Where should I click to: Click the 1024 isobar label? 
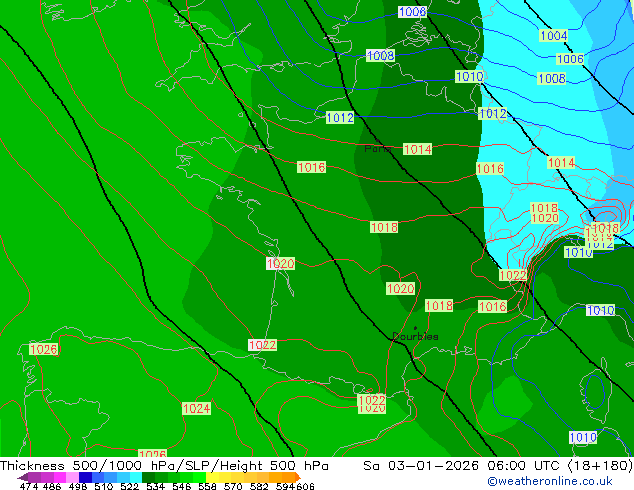(196, 408)
